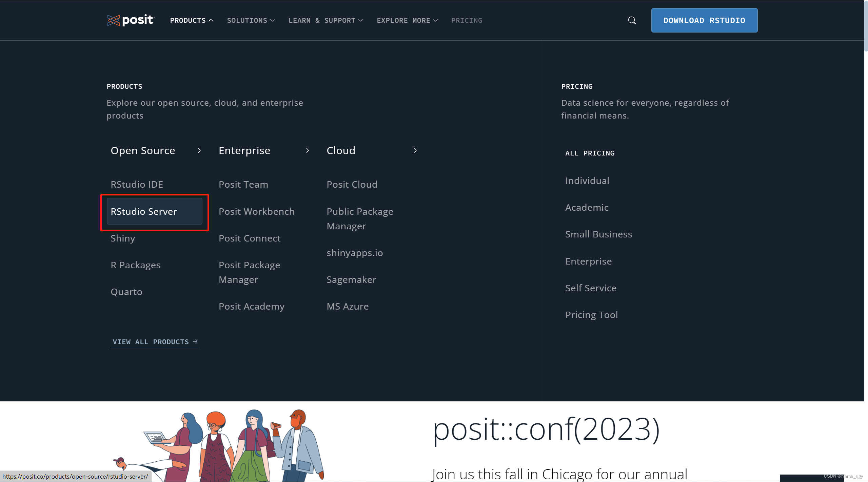868x482 pixels.
Task: Click the All Pricing heading
Action: click(x=590, y=153)
